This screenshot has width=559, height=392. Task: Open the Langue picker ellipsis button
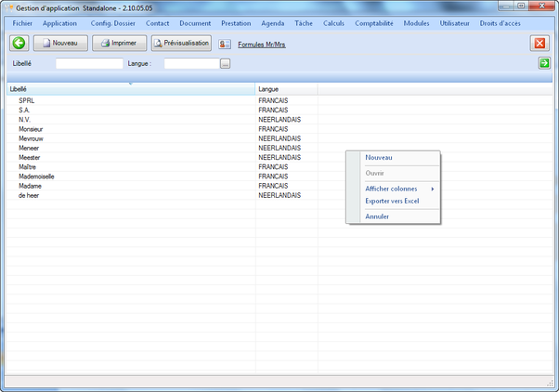pyautogui.click(x=225, y=64)
